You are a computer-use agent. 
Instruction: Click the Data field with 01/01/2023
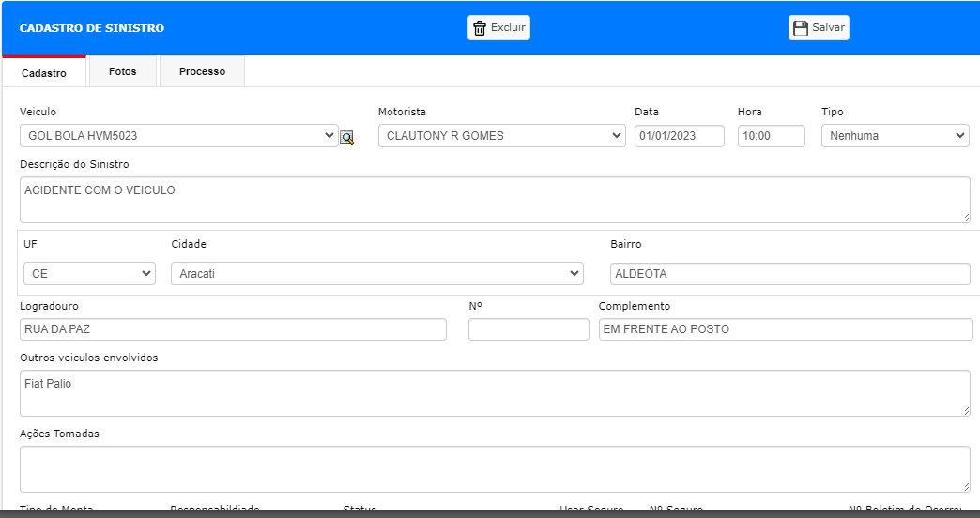pos(680,135)
